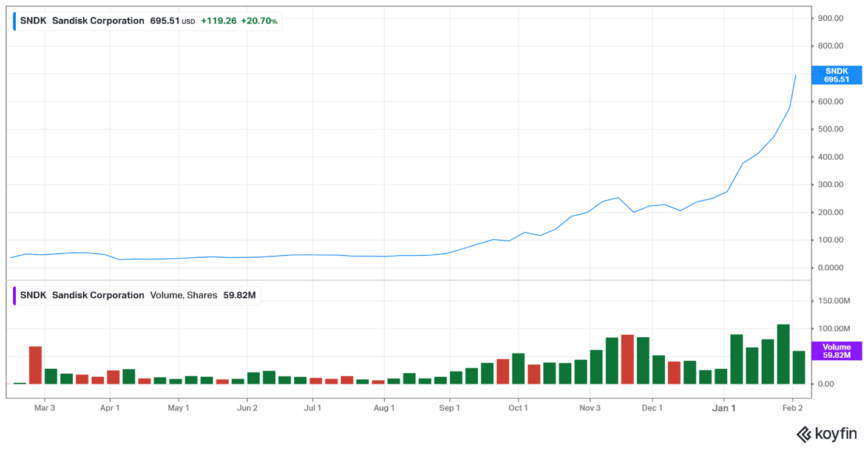Click the blue SNDK 695.51 price tag
The width and height of the screenshot is (868, 449).
[836, 75]
